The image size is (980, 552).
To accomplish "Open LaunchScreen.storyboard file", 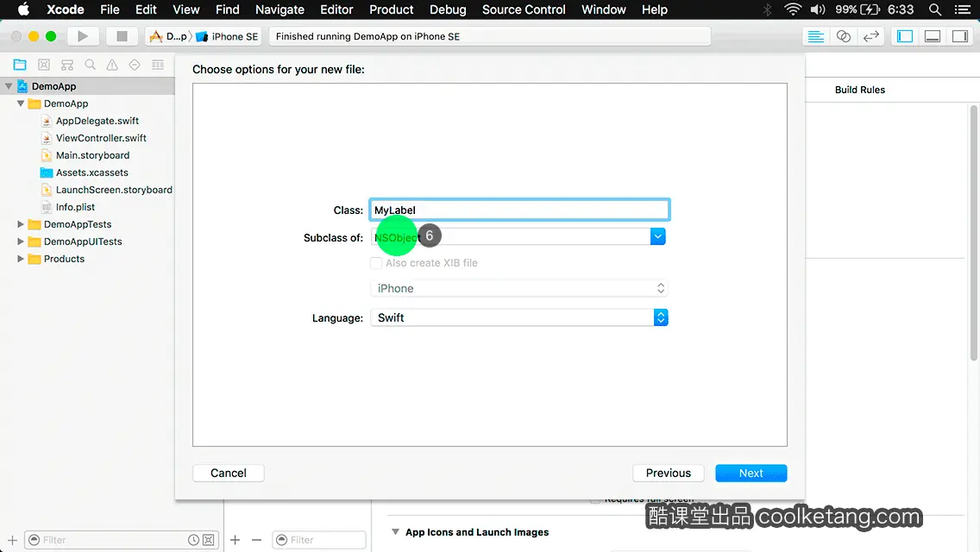I will (114, 190).
